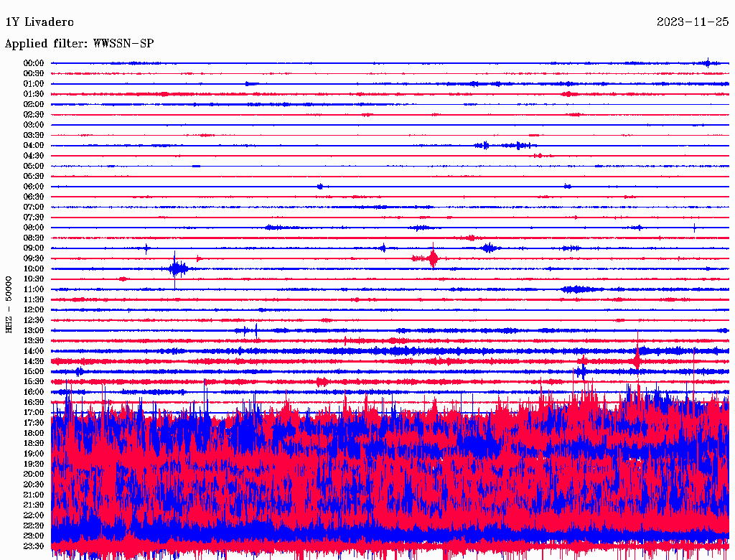
Task: Click the station title '1Y Livadero'
Action: [39, 22]
